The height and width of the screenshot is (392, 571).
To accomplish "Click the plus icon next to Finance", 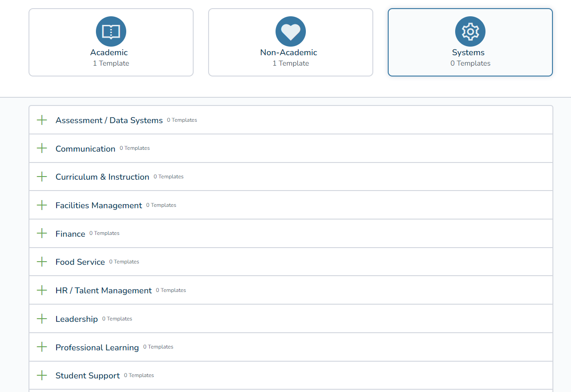I will click(42, 234).
